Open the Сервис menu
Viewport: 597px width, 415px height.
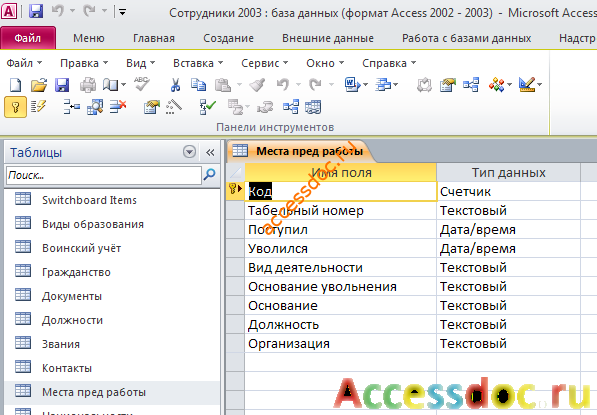tap(265, 63)
